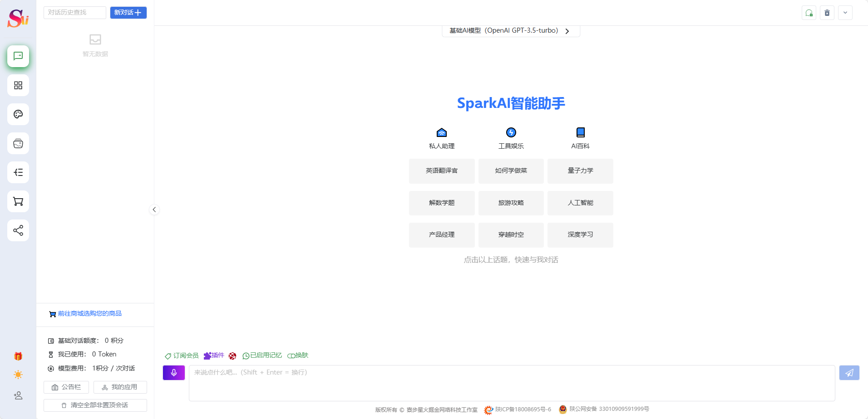Click 订阅会员 subscription tag
The height and width of the screenshot is (419, 868).
(182, 356)
